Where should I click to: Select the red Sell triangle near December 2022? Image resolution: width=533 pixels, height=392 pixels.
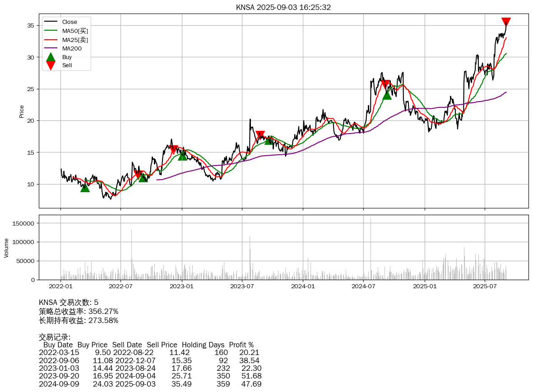[x=173, y=149]
